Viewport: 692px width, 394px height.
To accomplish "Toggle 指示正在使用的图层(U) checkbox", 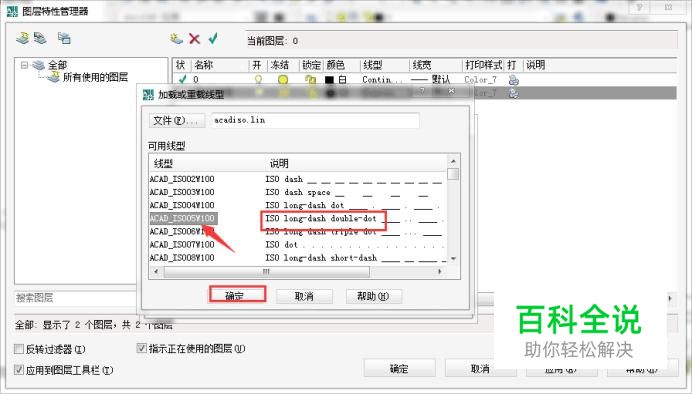I will (x=141, y=348).
